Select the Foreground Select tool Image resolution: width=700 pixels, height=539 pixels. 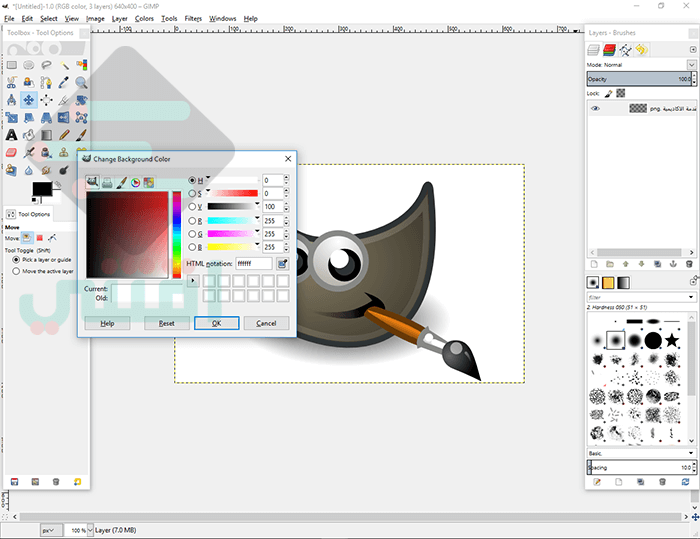click(x=29, y=83)
